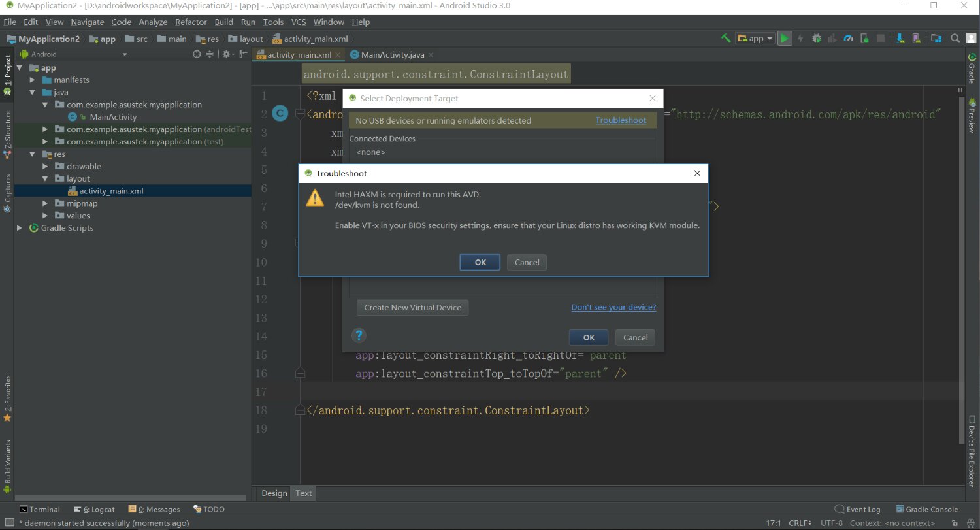The height and width of the screenshot is (530, 980).
Task: Click the Create New Virtual Device button
Action: click(x=412, y=308)
